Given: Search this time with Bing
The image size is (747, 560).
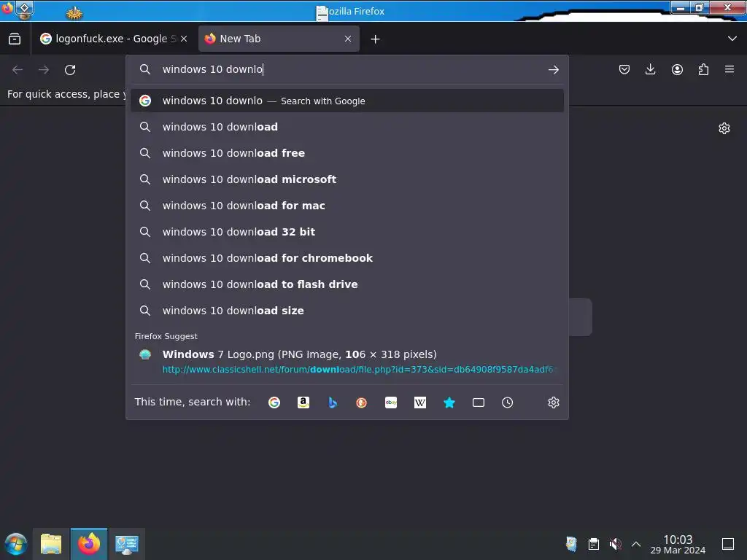Looking at the screenshot, I should point(333,402).
